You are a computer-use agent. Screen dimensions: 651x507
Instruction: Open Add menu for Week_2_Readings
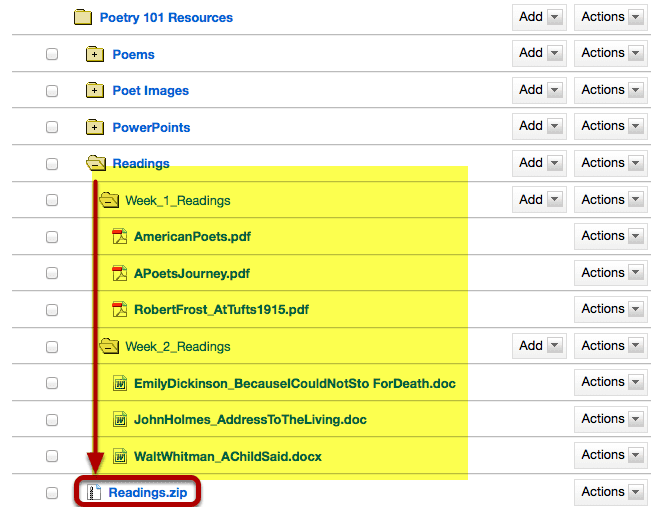539,346
